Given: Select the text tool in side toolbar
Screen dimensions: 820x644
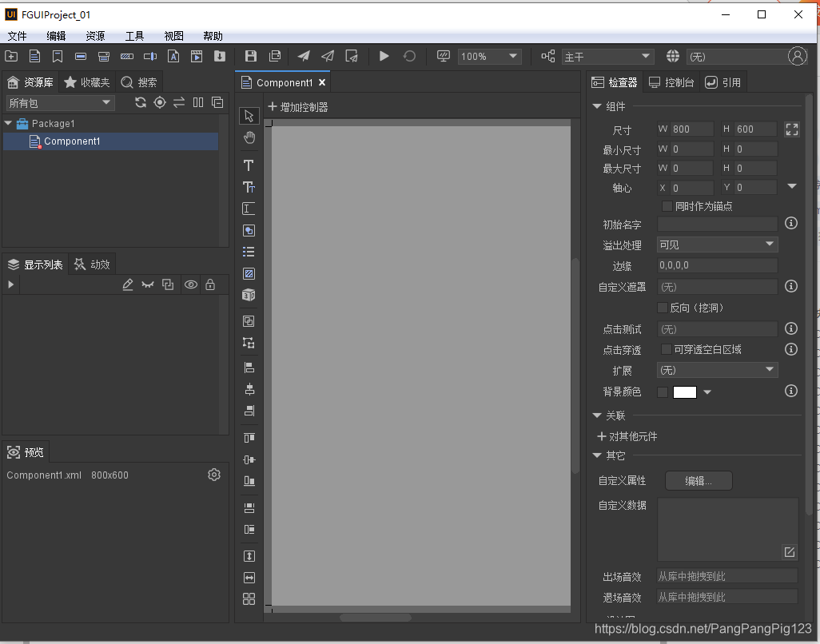Looking at the screenshot, I should pos(249,165).
